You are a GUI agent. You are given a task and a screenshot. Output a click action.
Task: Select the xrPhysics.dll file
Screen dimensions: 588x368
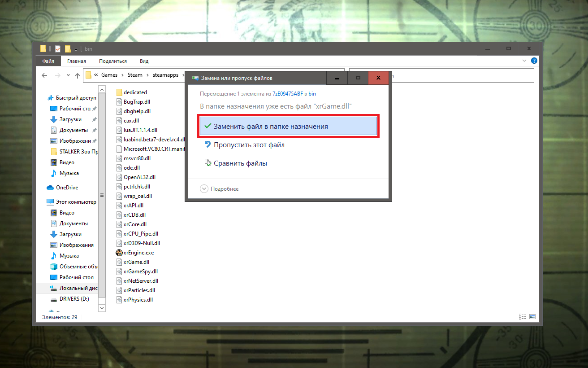coord(134,300)
